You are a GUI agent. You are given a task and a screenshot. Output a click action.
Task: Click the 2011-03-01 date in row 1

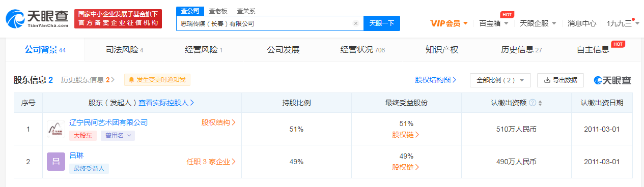(602, 129)
